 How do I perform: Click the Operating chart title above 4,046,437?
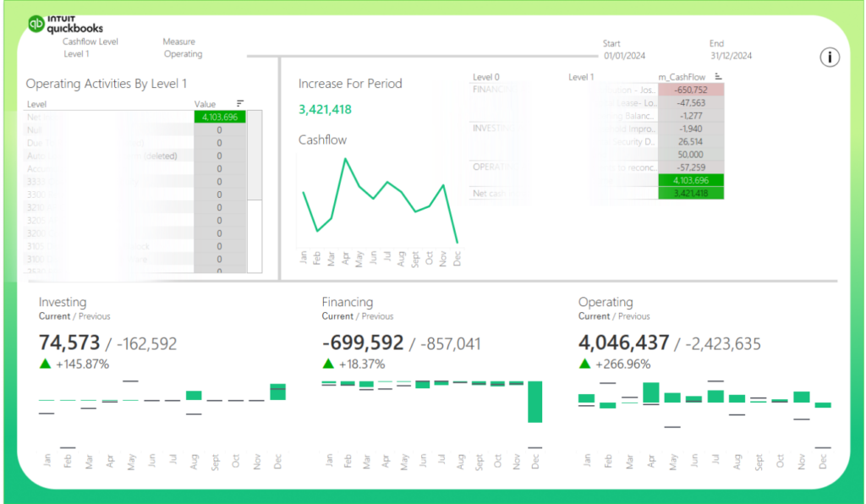[x=606, y=302]
